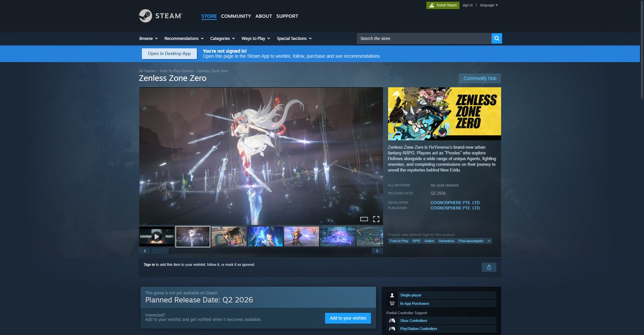Expand the Special Sections menu
644x335 pixels.
pos(294,39)
